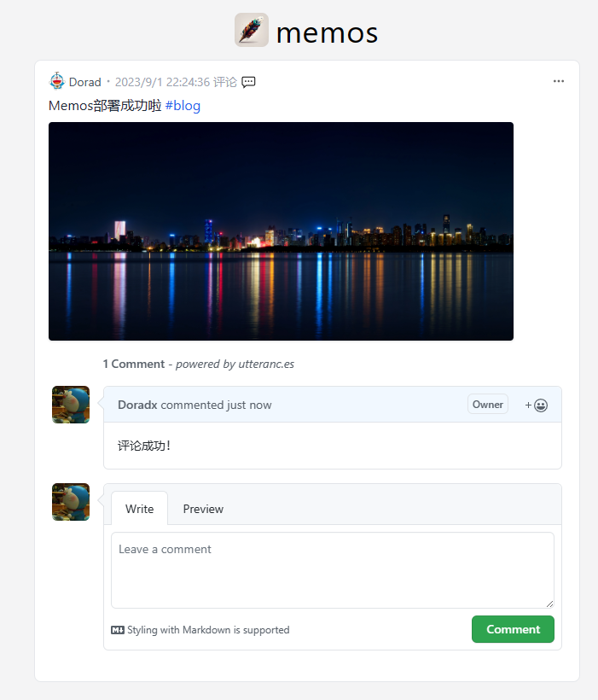Viewport: 598px width, 700px height.
Task: Follow the utteranc.es link
Action: click(x=266, y=364)
